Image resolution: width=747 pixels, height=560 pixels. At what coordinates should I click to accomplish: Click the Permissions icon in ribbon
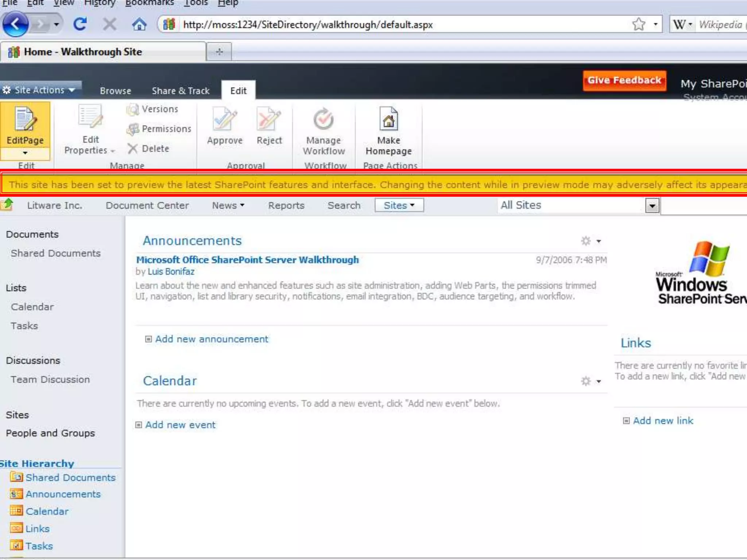[133, 129]
